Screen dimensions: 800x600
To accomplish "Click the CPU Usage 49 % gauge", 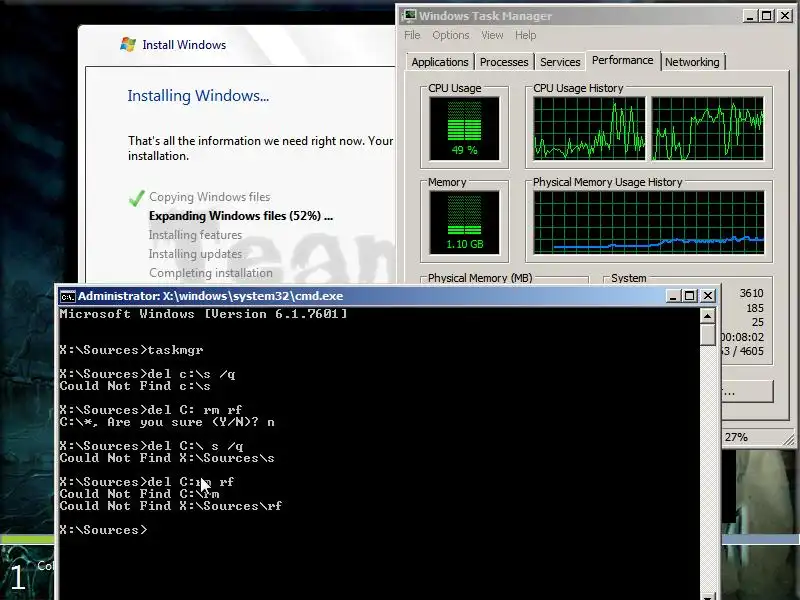I will pos(464,129).
